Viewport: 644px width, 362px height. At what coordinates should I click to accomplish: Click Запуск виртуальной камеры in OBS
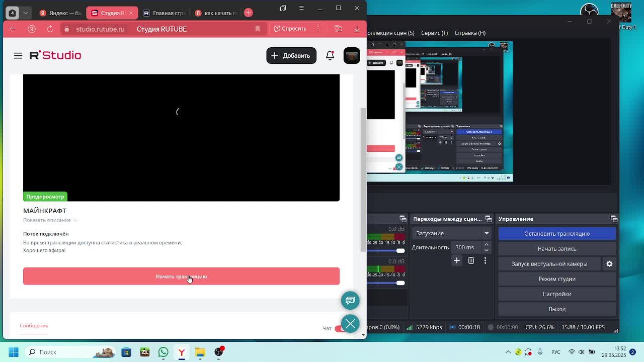tap(549, 263)
